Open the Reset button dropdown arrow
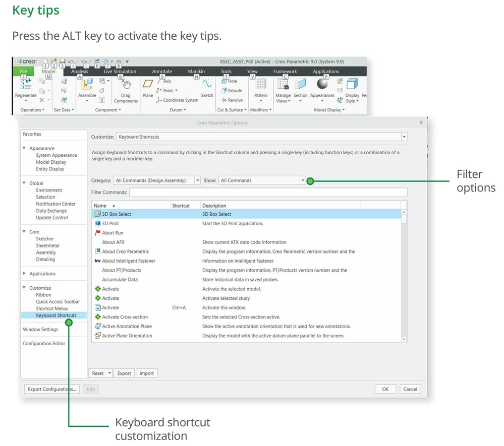This screenshot has height=446, width=504. tap(109, 373)
